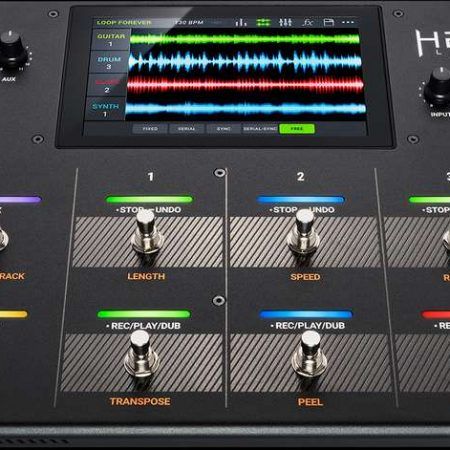The image size is (450, 450).
Task: Tap the light-blue drum waveform
Action: [x=245, y=62]
